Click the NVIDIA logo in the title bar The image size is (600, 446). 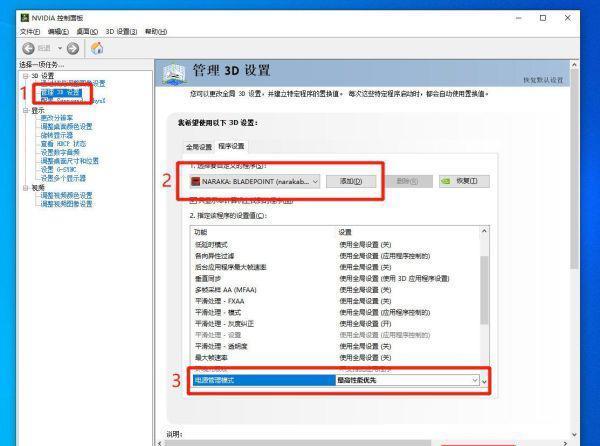coord(25,18)
